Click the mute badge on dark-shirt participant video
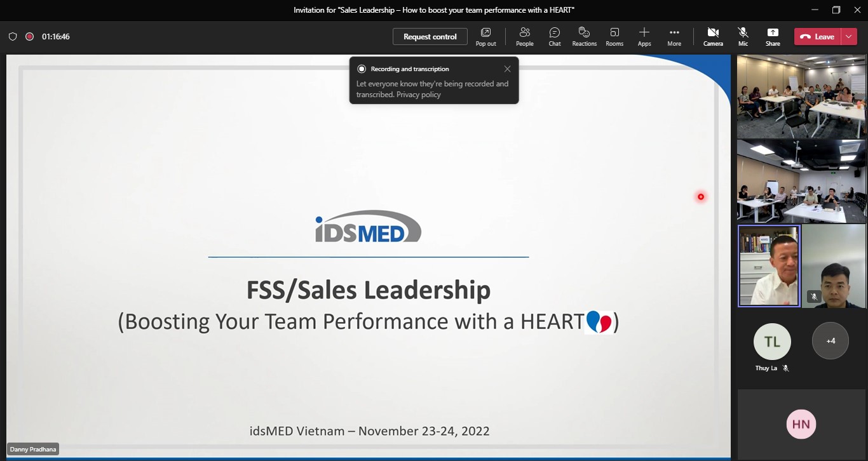 point(814,297)
